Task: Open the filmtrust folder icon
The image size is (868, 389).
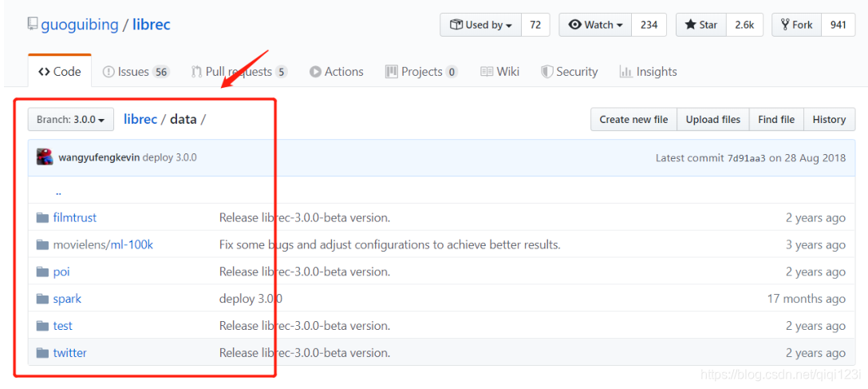Action: (x=42, y=218)
